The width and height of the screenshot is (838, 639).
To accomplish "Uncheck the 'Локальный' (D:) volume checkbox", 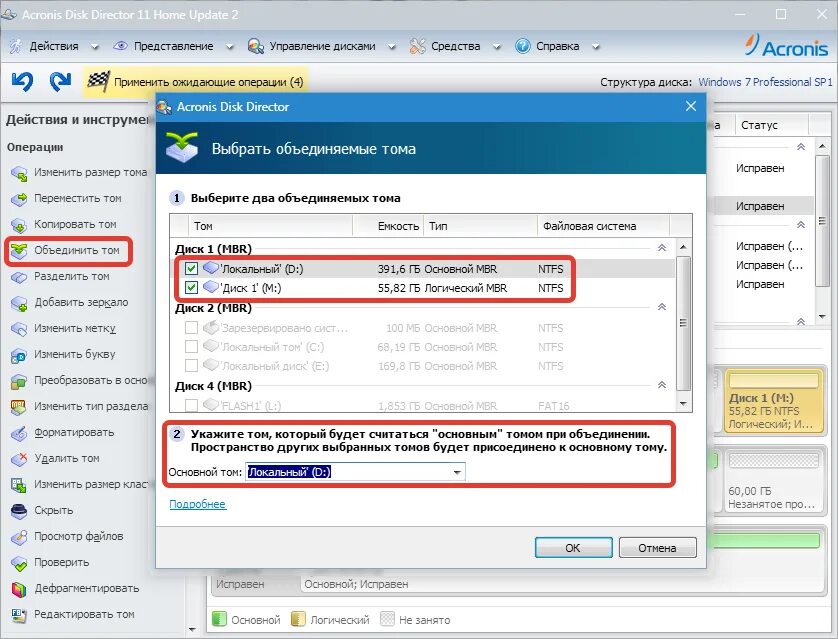I will coord(191,269).
